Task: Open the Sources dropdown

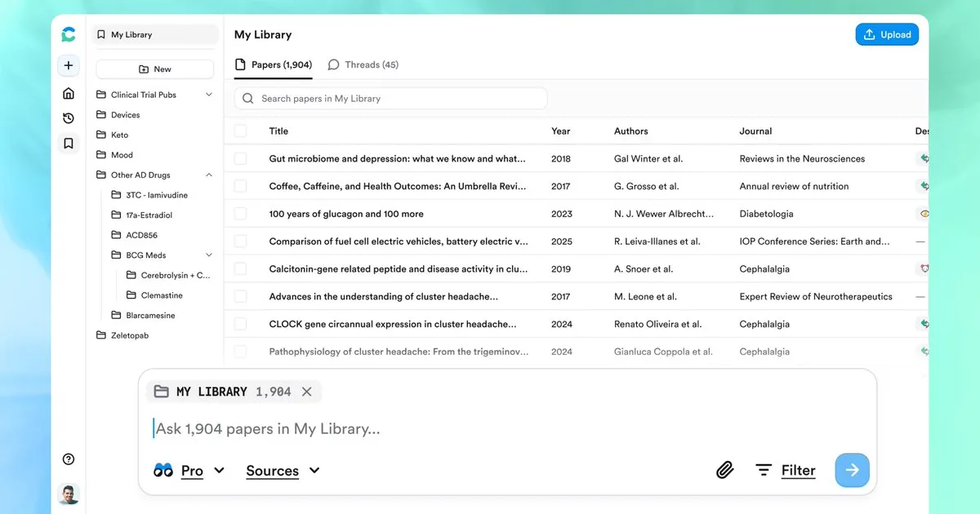Action: pyautogui.click(x=283, y=470)
